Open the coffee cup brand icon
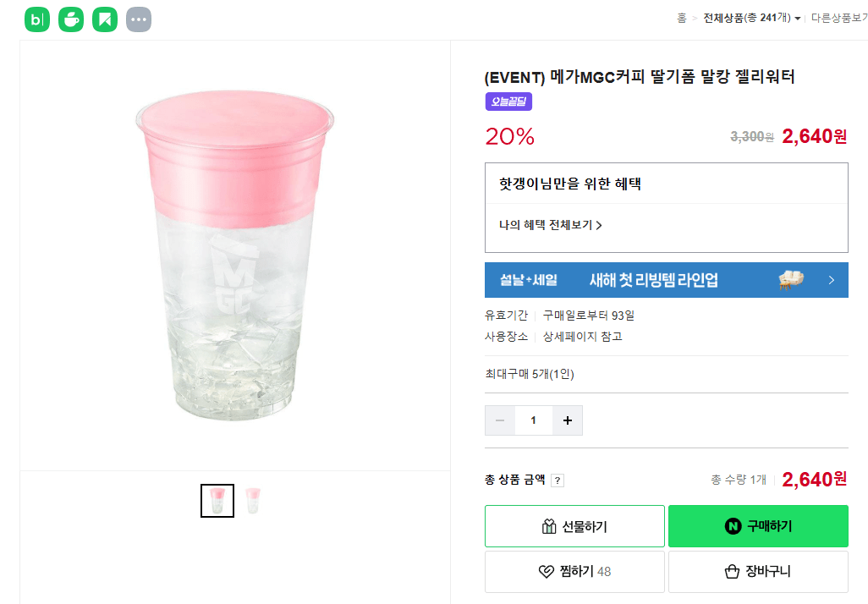 pyautogui.click(x=72, y=19)
